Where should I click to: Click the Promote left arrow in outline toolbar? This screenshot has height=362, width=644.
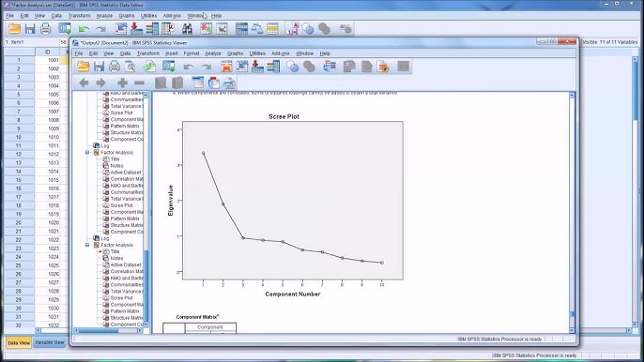coord(84,83)
